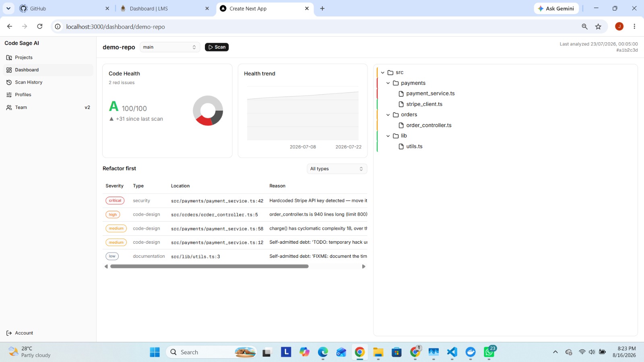Start a new Scan

217,47
